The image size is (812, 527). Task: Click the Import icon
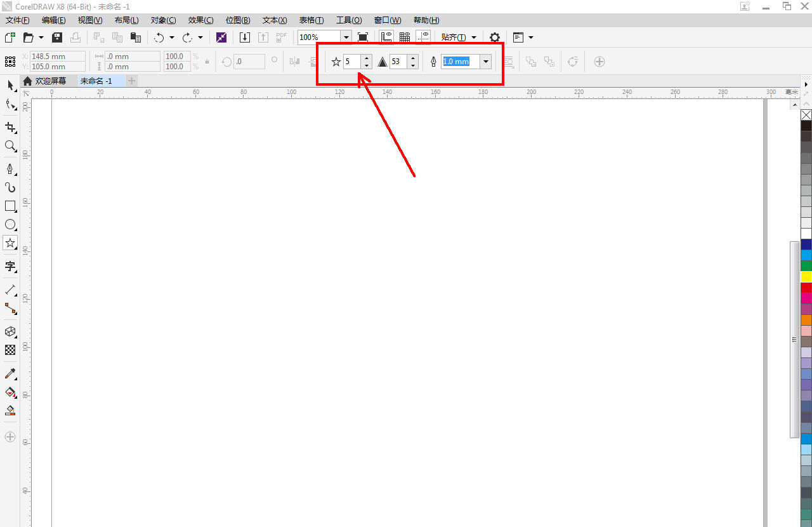(244, 37)
